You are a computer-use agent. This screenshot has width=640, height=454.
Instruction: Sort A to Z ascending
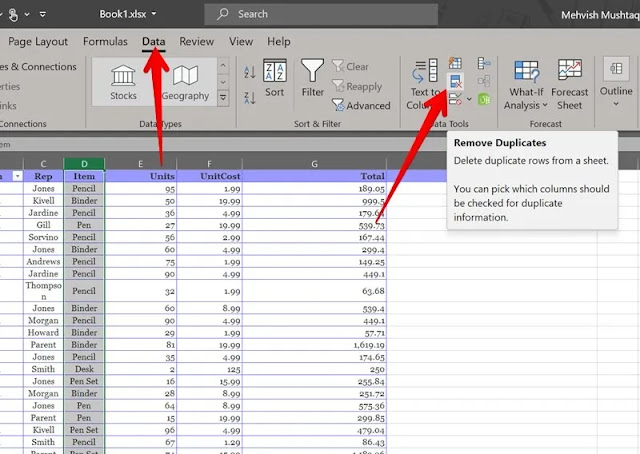pyautogui.click(x=249, y=72)
